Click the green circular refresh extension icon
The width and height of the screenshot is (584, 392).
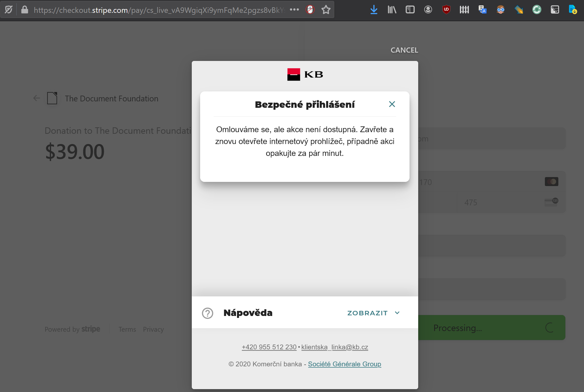[537, 10]
